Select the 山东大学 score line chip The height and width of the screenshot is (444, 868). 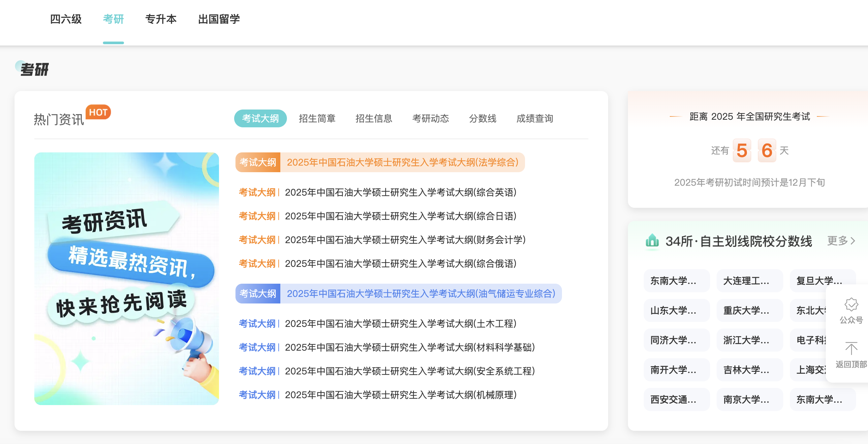pos(677,310)
